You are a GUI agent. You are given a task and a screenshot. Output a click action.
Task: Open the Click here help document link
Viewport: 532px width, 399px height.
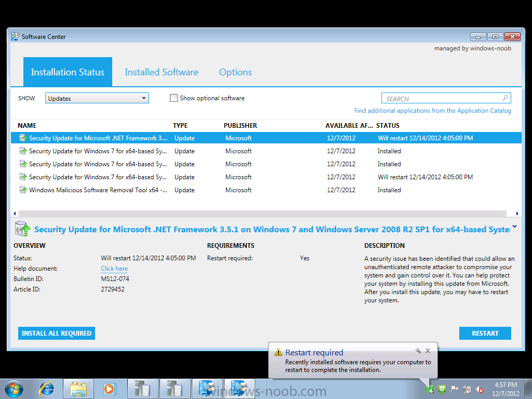tap(114, 269)
